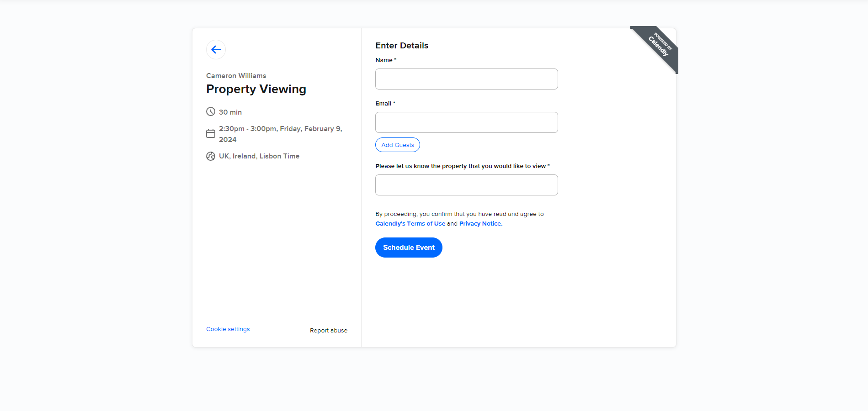Viewport: 868px width, 411px height.
Task: Click the calendar icon beside the date
Action: [211, 133]
